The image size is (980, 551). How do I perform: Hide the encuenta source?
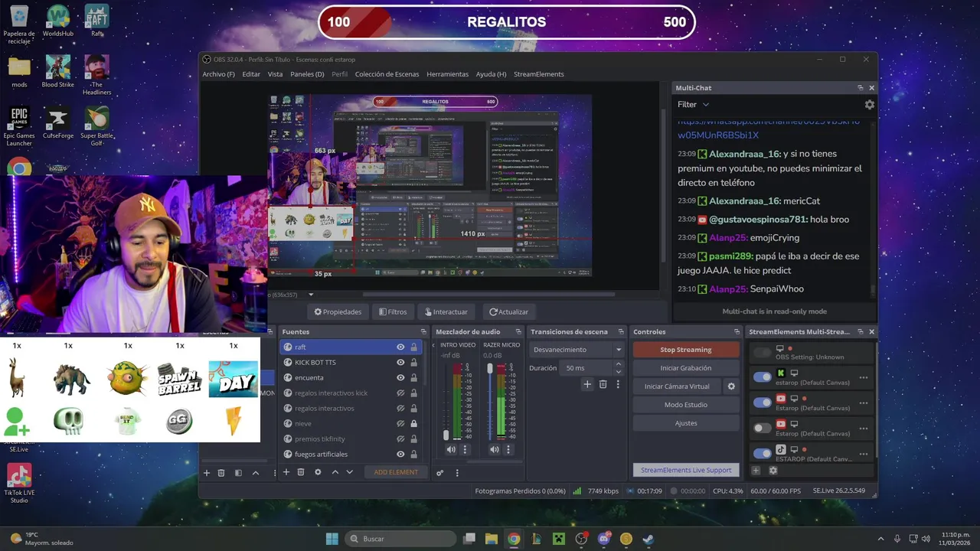point(400,377)
